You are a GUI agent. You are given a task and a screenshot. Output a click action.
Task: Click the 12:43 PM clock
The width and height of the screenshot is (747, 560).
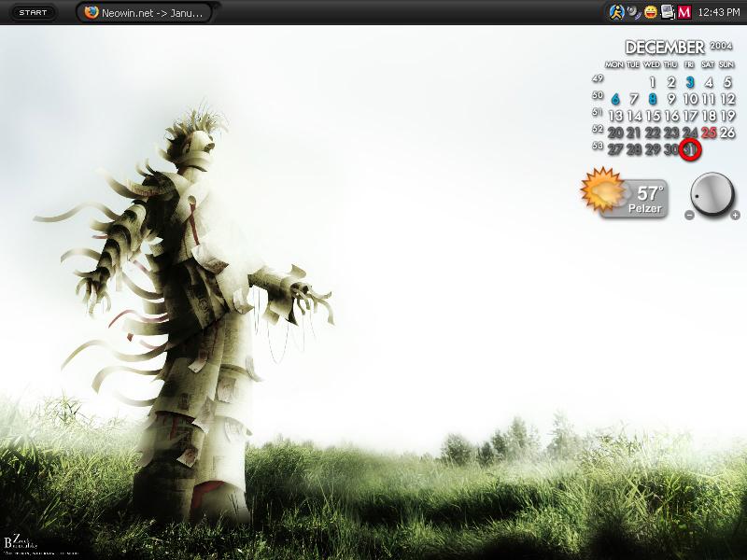[x=718, y=12]
